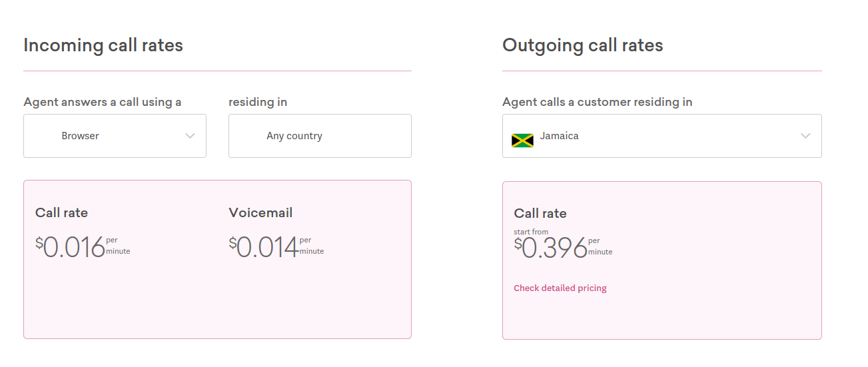Open the Check detailed pricing link
This screenshot has width=868, height=367.
tap(560, 288)
